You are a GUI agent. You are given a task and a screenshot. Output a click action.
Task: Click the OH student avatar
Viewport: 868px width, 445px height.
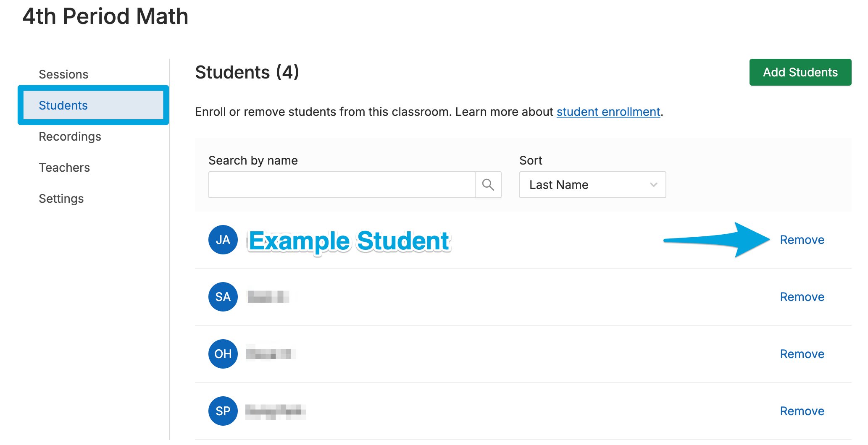click(x=223, y=354)
